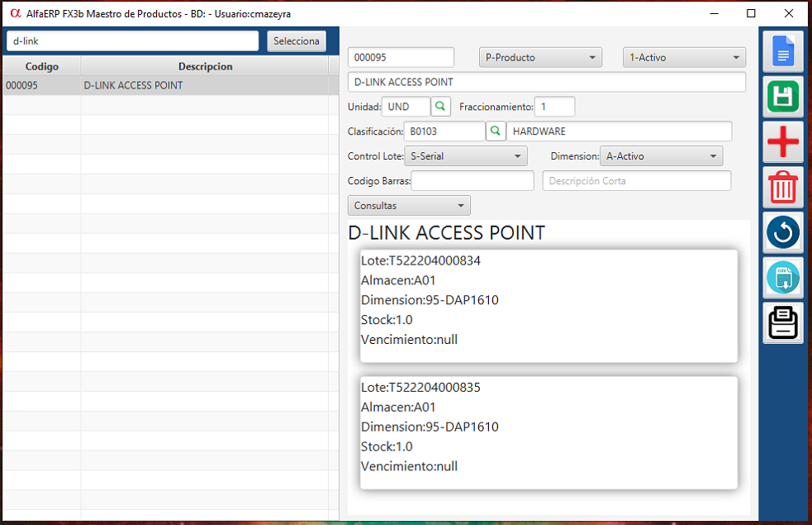Click the search icon beside Clasificación code
The width and height of the screenshot is (812, 525).
pos(496,131)
